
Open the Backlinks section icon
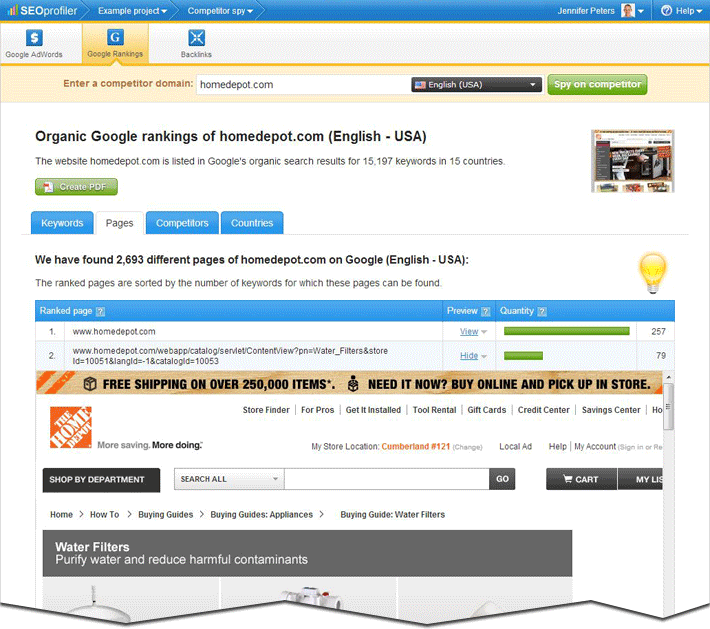point(196,43)
